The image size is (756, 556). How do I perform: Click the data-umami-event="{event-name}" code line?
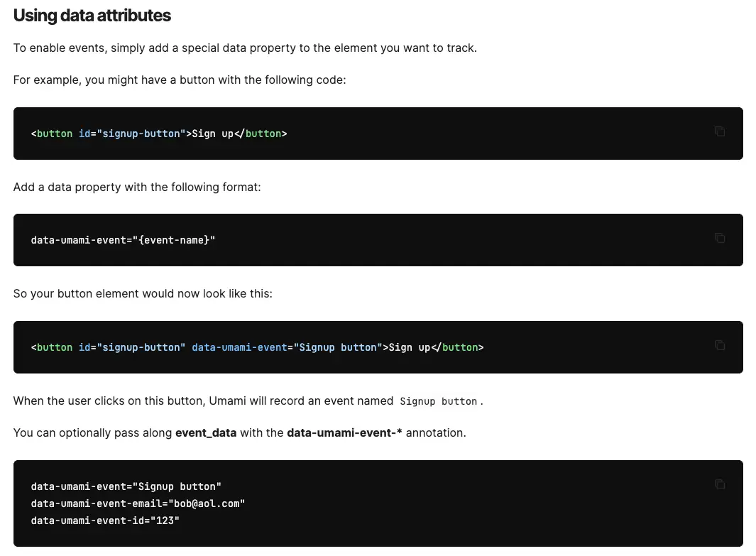[x=123, y=240]
